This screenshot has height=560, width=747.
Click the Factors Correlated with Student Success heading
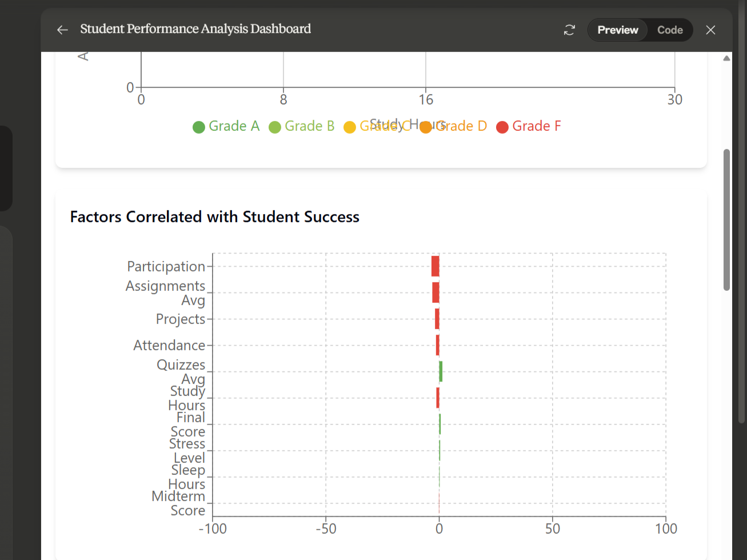pos(215,217)
